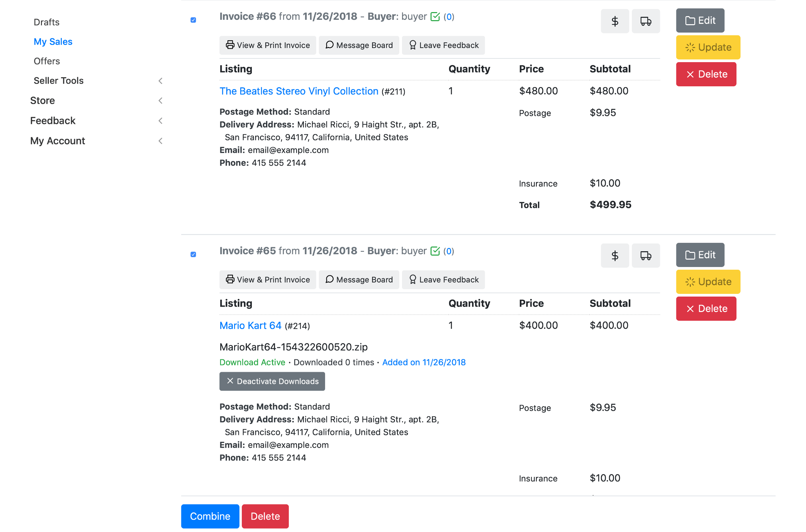Click the truck shipping icon on Invoice #65
This screenshot has width=806, height=532.
(645, 256)
